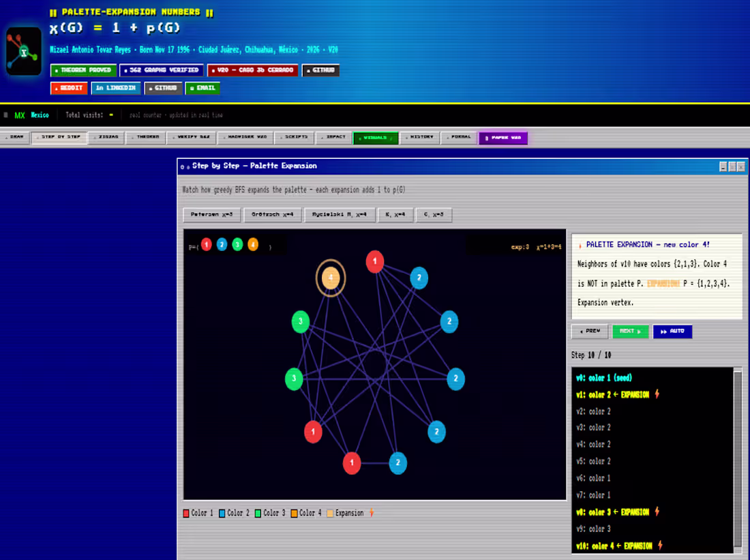
Task: Load the Grötzsch χ=4 graph preset
Action: 272,214
